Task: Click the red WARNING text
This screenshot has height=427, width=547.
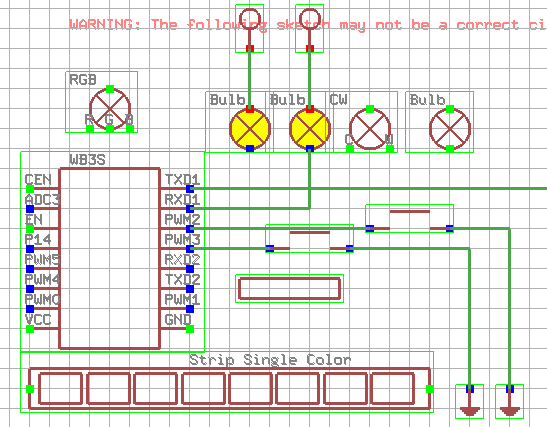Action: (x=308, y=25)
